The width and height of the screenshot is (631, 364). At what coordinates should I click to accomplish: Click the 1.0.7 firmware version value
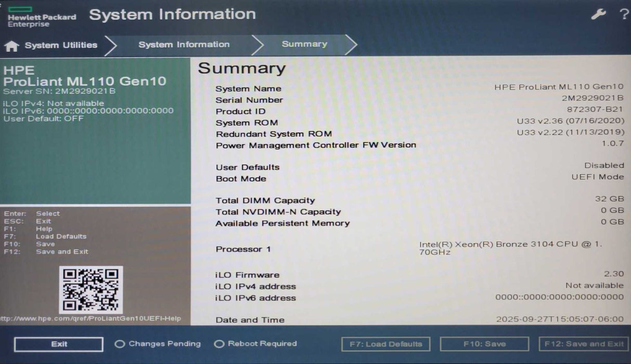point(613,143)
